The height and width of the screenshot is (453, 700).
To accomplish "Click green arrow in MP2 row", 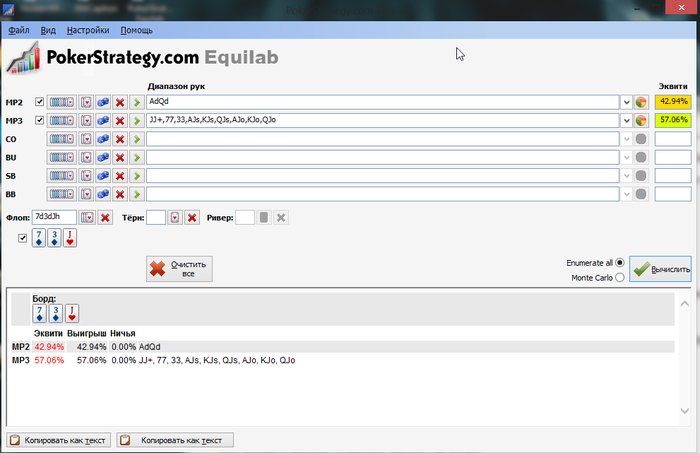I will 137,102.
